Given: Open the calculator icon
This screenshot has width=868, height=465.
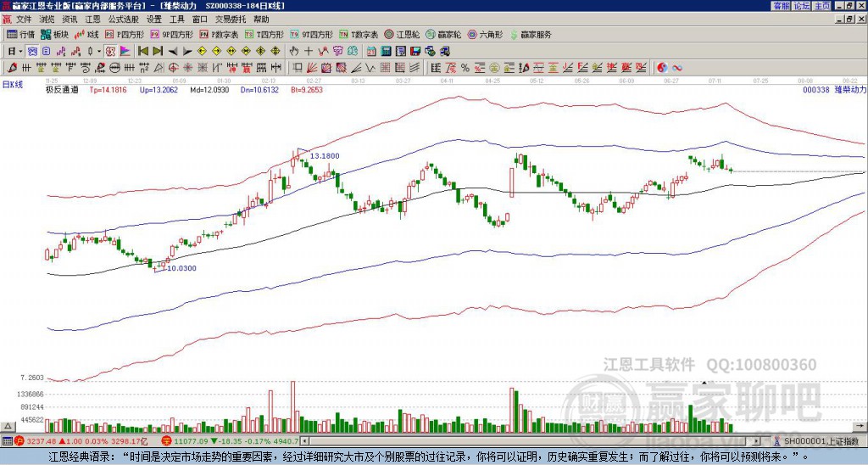Looking at the screenshot, I should [x=387, y=51].
